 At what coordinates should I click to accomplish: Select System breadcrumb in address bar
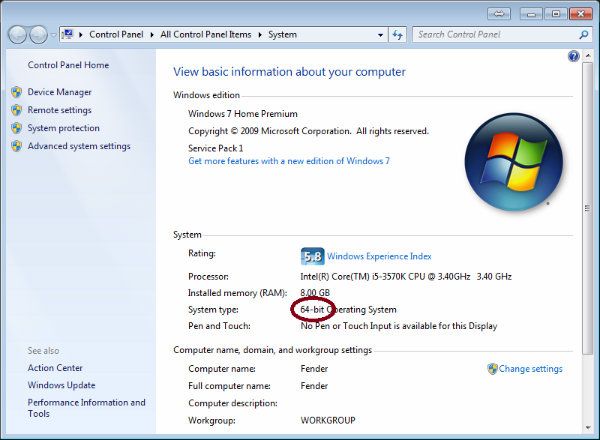click(x=282, y=35)
